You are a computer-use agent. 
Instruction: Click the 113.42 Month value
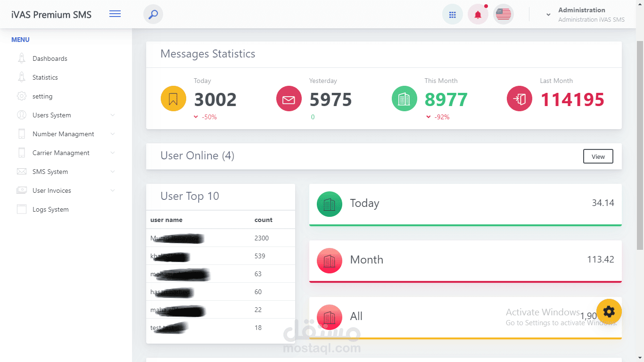tap(601, 260)
